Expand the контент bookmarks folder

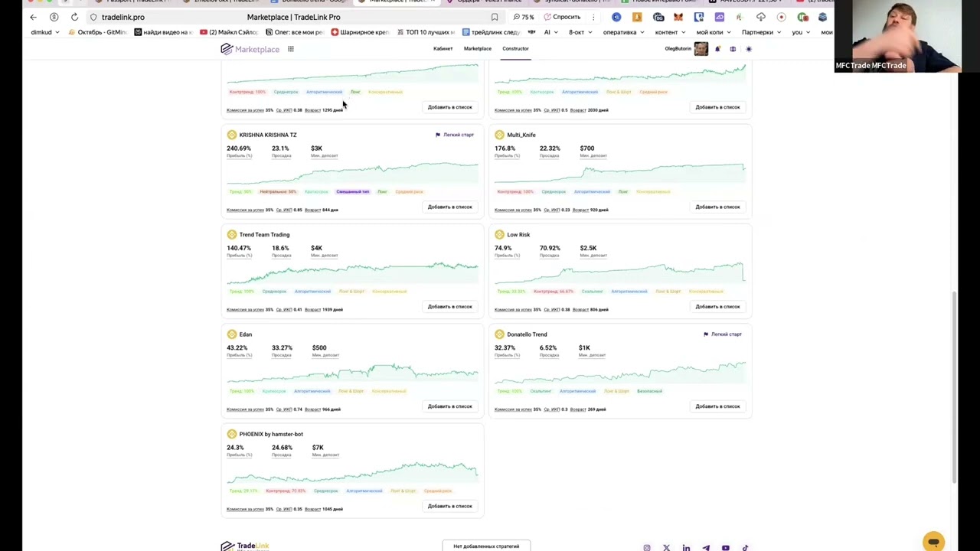(670, 32)
